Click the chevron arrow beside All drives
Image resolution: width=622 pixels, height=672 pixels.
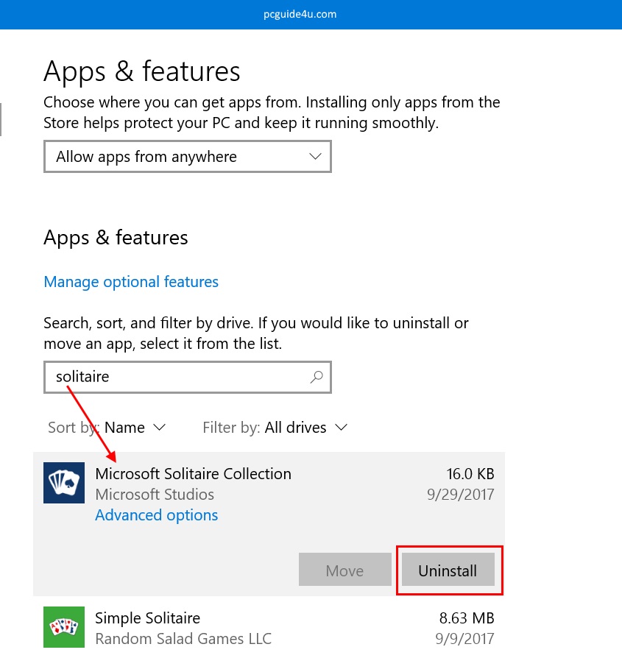click(341, 428)
